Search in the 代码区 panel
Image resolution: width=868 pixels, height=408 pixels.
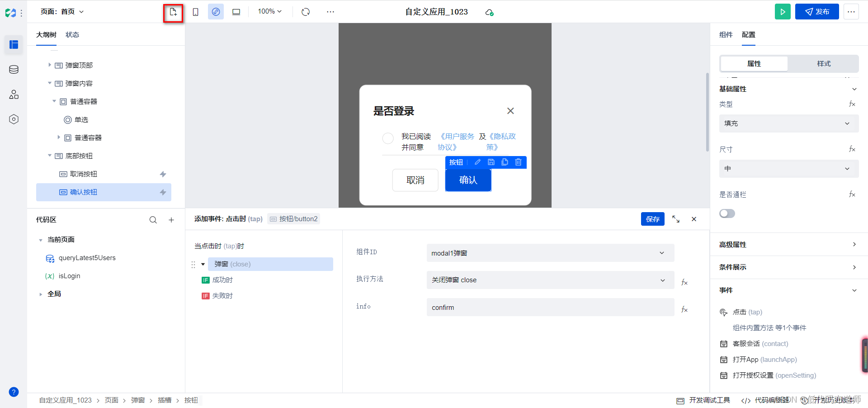[x=153, y=220]
